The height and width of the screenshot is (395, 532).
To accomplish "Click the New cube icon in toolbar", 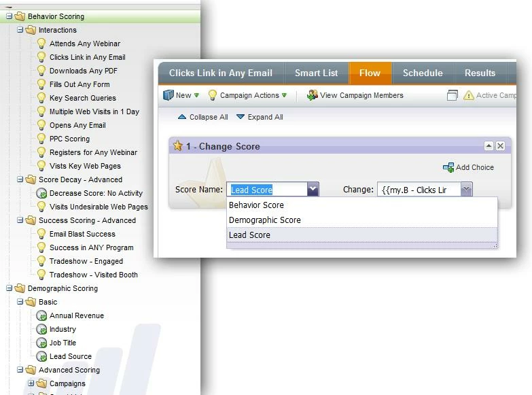I will point(169,95).
